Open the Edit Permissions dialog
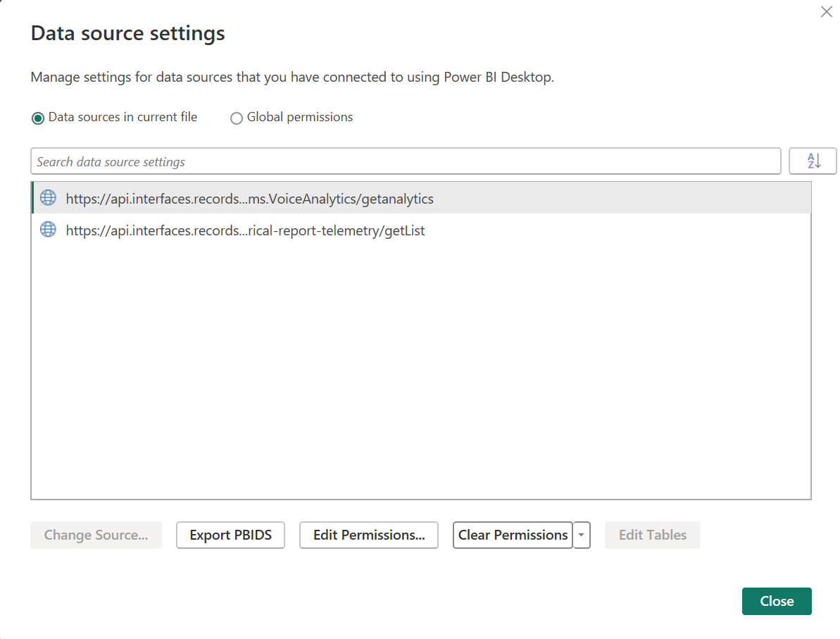The image size is (840, 639). tap(368, 535)
